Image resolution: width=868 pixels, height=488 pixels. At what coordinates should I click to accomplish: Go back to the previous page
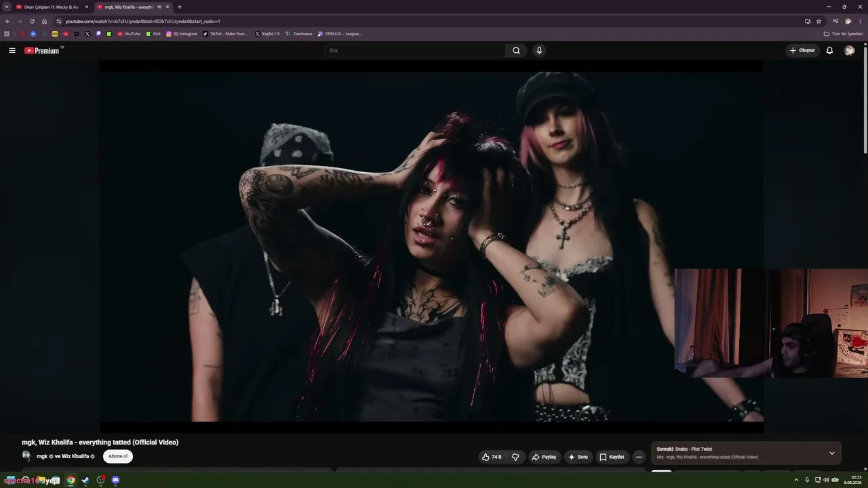7,21
